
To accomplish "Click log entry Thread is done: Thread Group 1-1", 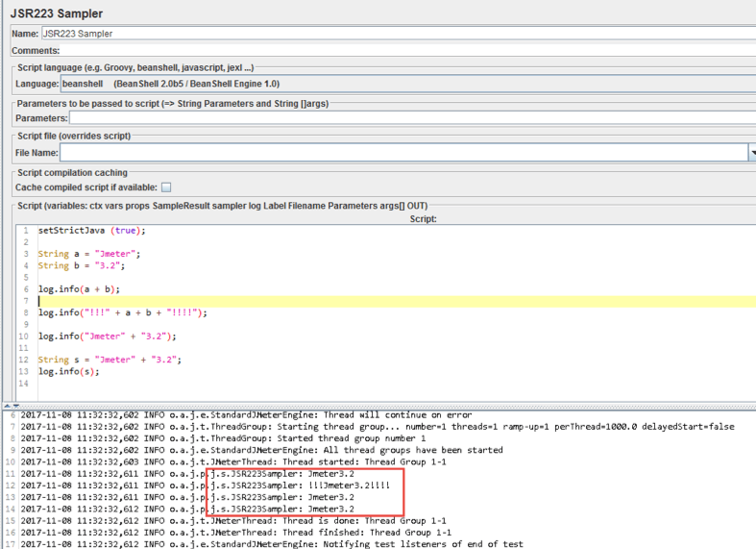I will tap(233, 521).
